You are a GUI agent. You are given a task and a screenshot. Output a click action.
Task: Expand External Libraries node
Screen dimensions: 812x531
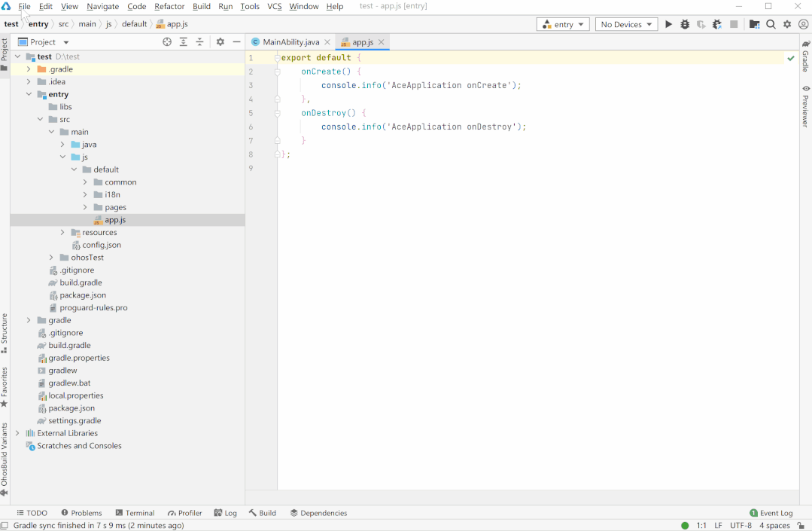click(17, 433)
